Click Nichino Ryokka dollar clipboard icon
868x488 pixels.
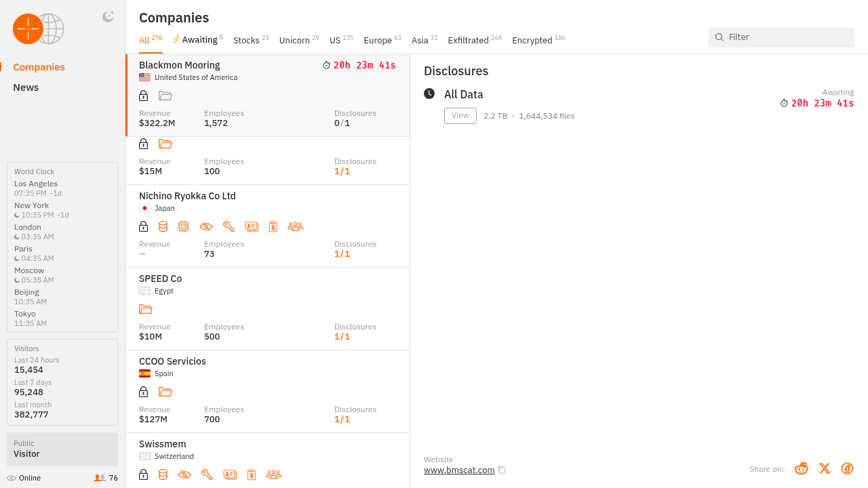273,226
